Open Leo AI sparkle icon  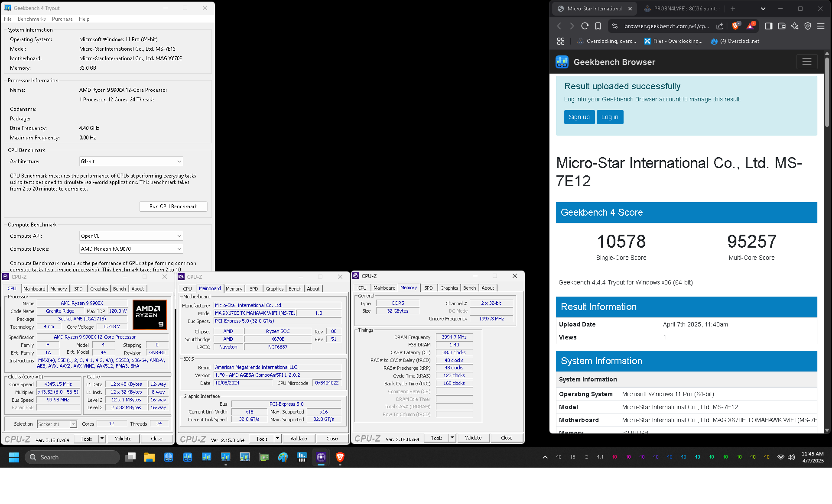pos(795,26)
